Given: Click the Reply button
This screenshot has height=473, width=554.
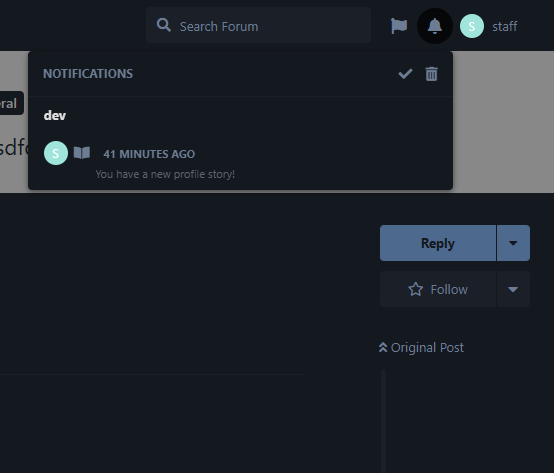Looking at the screenshot, I should (x=438, y=243).
